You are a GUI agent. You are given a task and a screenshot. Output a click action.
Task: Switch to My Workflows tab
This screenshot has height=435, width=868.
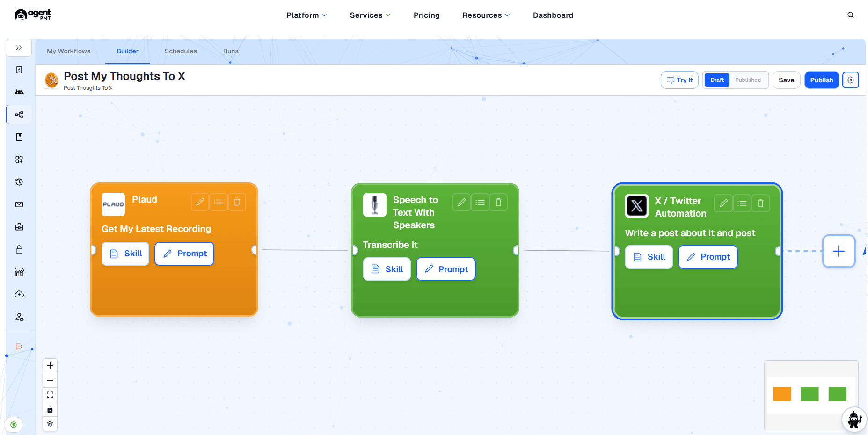click(x=69, y=51)
